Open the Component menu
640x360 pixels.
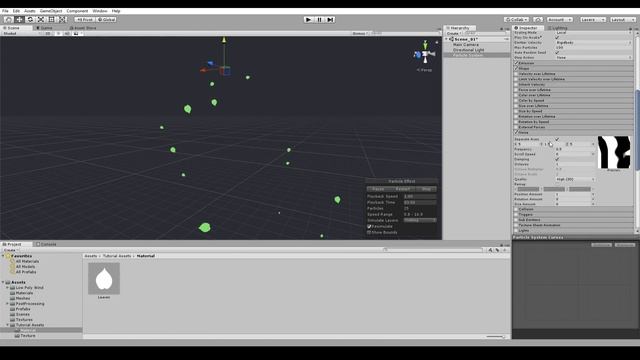pos(77,11)
